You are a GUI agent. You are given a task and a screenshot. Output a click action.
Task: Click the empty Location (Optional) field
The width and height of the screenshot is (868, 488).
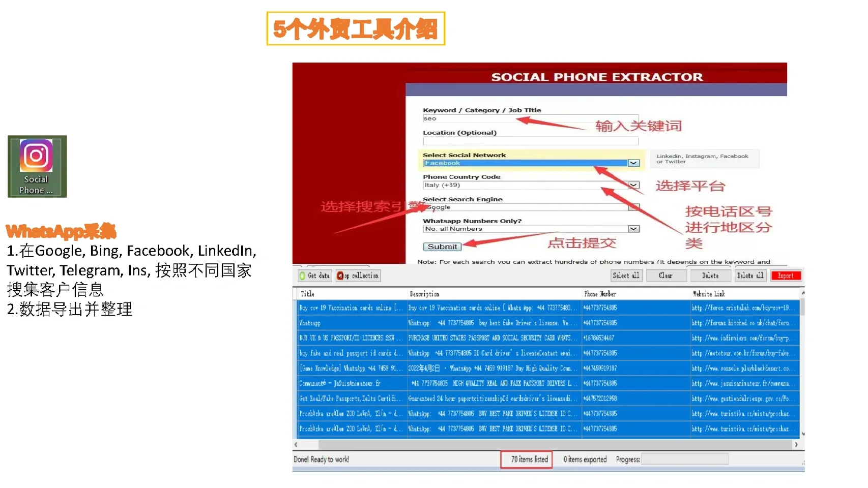pyautogui.click(x=530, y=141)
